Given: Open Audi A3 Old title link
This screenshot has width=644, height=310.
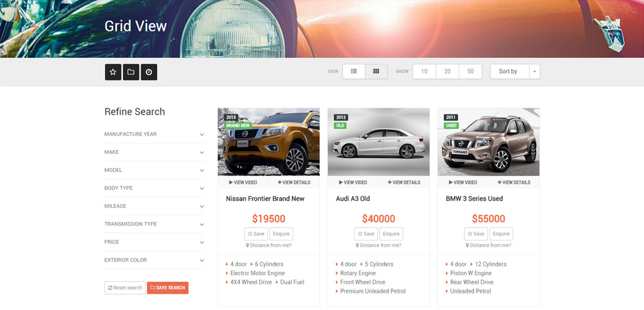Looking at the screenshot, I should tap(353, 199).
